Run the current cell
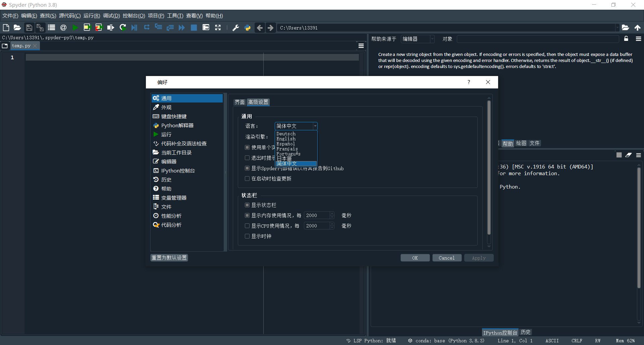The image size is (644, 345). click(x=87, y=27)
